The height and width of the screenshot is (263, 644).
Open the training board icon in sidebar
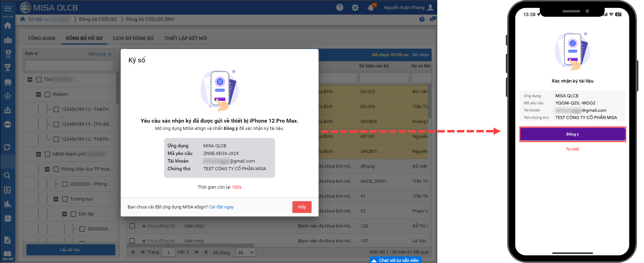(x=8, y=82)
